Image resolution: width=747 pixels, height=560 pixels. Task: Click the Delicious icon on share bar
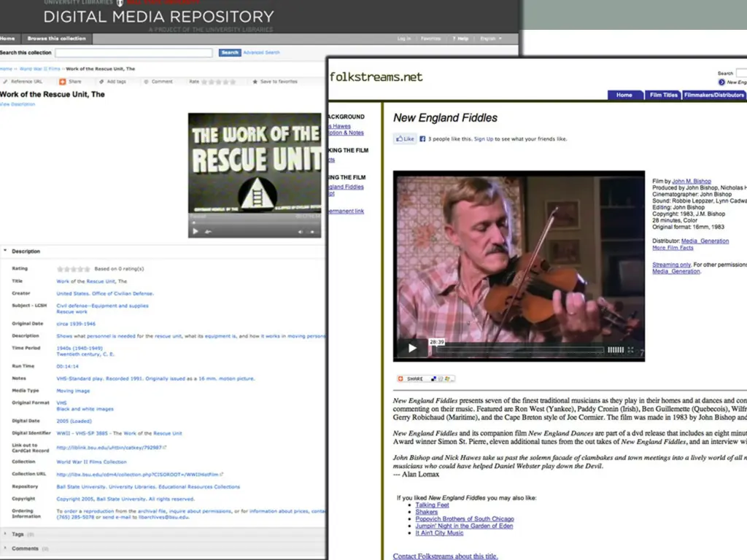click(433, 379)
